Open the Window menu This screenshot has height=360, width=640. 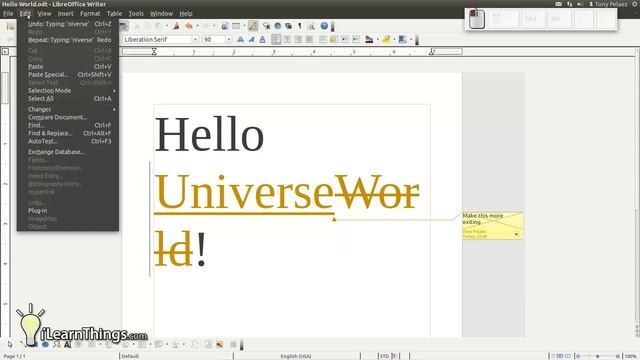(x=161, y=13)
